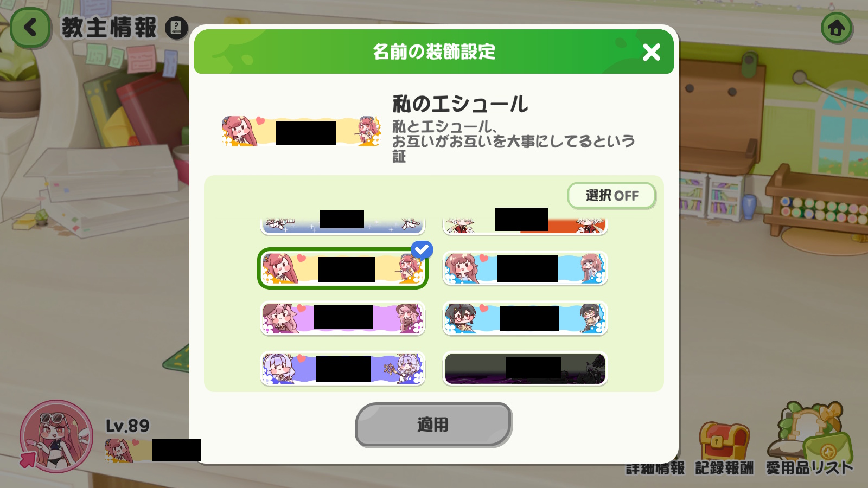Open the home icon button

[837, 28]
